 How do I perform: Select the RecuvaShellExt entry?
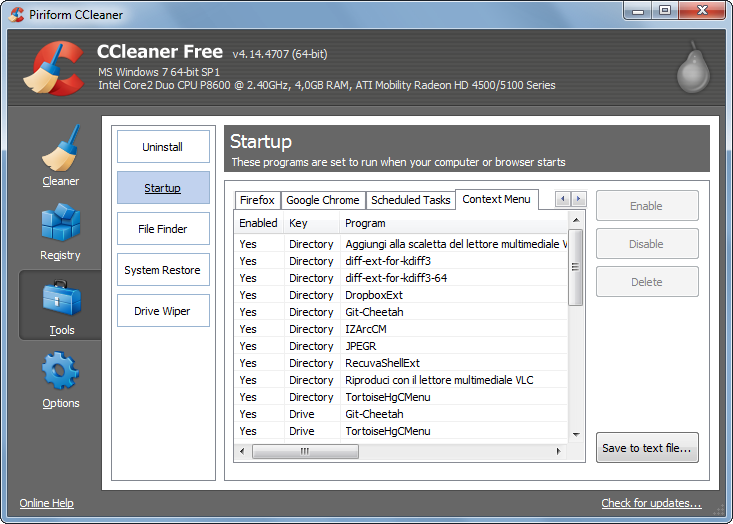pyautogui.click(x=401, y=363)
